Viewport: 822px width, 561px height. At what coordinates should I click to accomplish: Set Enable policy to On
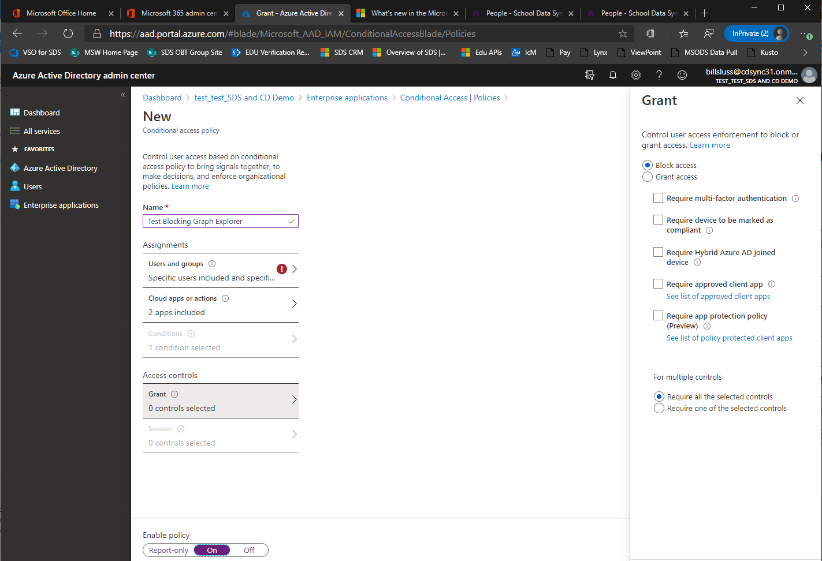pyautogui.click(x=212, y=550)
